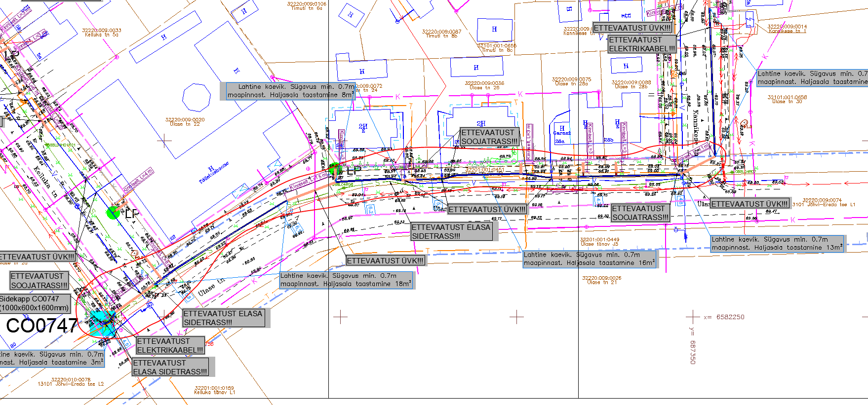Click cadastral label '32220:009:0106 Timuti tn 6a'
The height and width of the screenshot is (405, 868).
tap(307, 6)
